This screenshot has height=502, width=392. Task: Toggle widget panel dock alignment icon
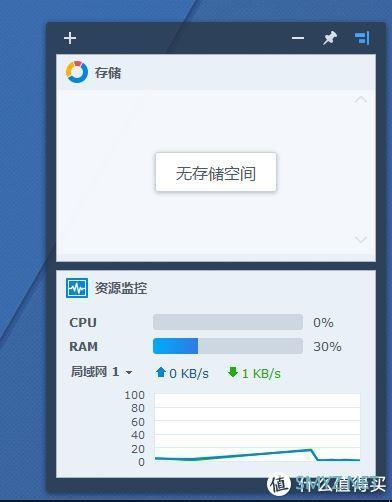click(x=362, y=38)
